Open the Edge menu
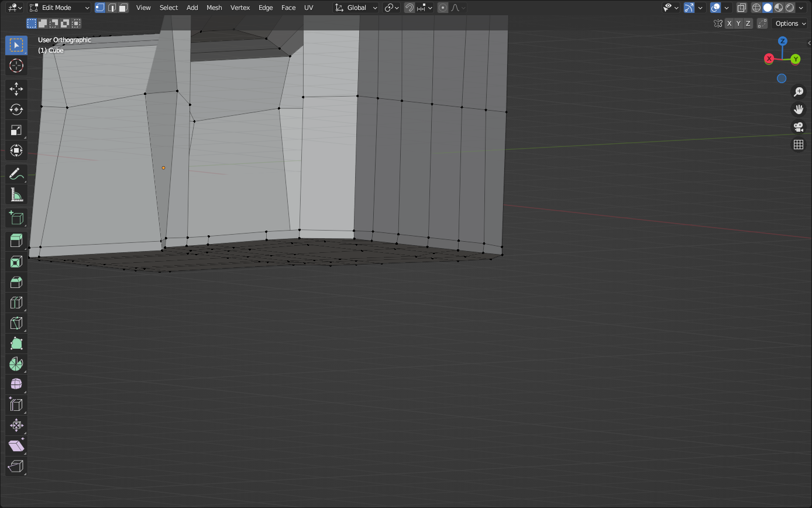This screenshot has height=508, width=812. (x=266, y=8)
